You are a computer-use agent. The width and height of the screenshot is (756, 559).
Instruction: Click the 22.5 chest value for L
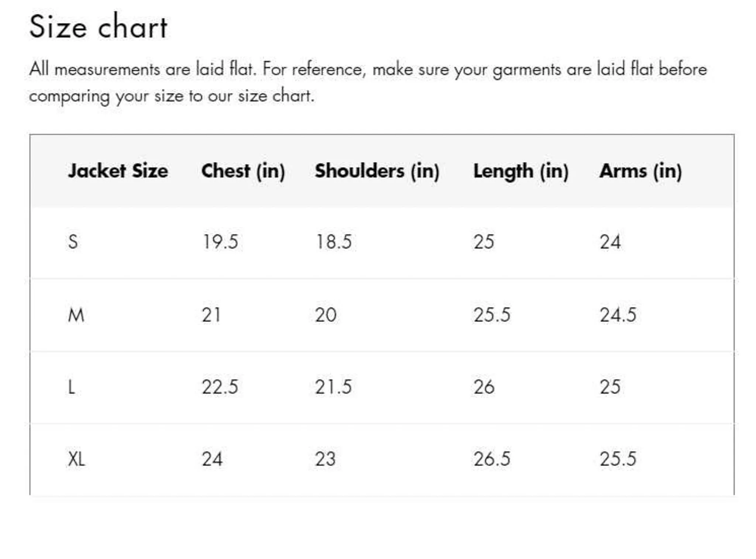220,387
